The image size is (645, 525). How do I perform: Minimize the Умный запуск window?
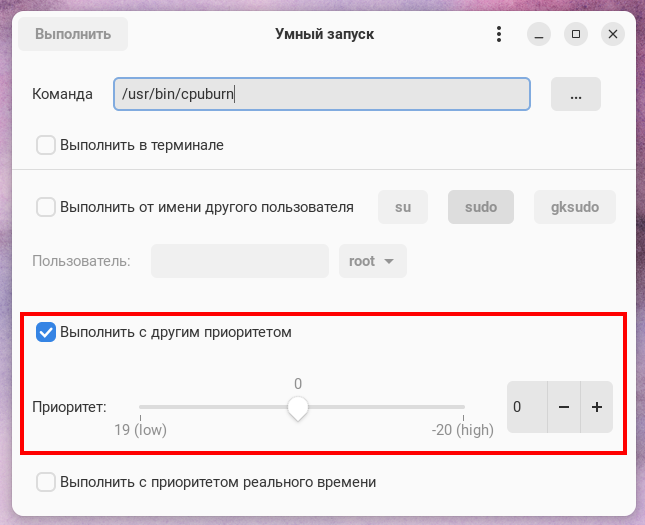(539, 34)
